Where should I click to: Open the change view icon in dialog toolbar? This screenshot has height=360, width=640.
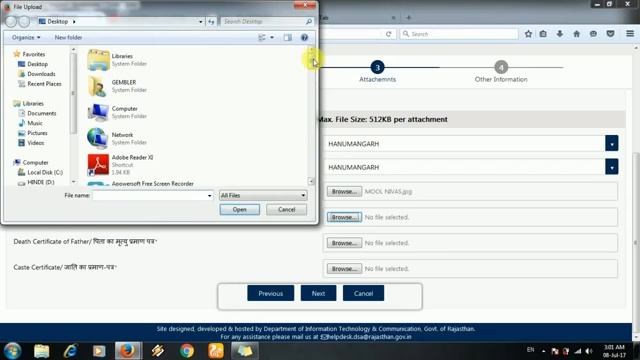click(x=262, y=38)
